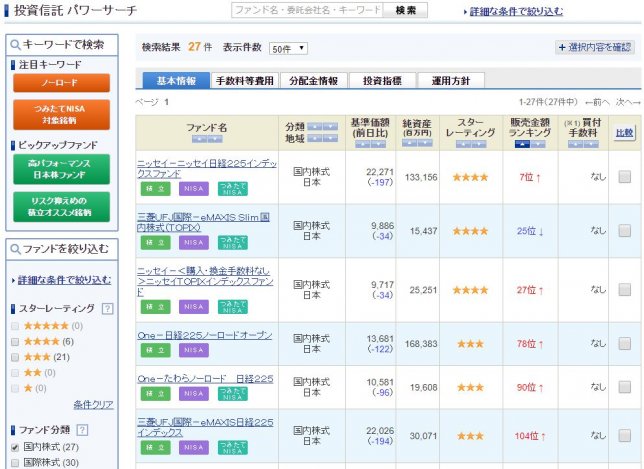Uncheck 国内株式 (27) fund category
This screenshot has height=469, width=644.
[15, 447]
